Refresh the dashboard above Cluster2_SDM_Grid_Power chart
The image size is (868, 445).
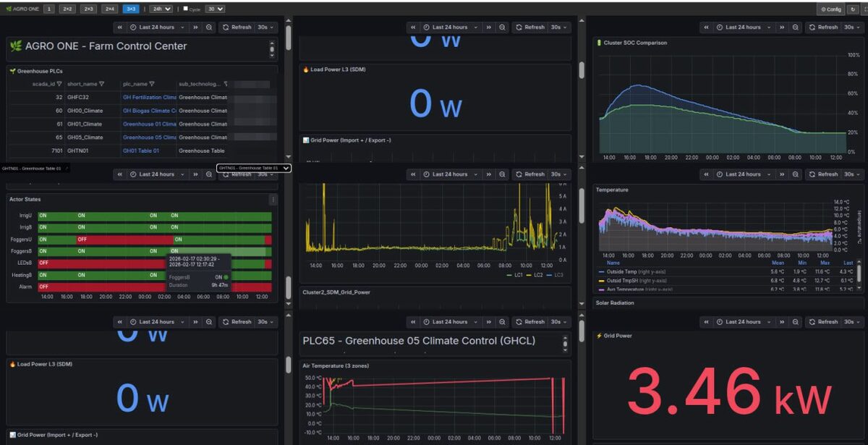pyautogui.click(x=529, y=174)
